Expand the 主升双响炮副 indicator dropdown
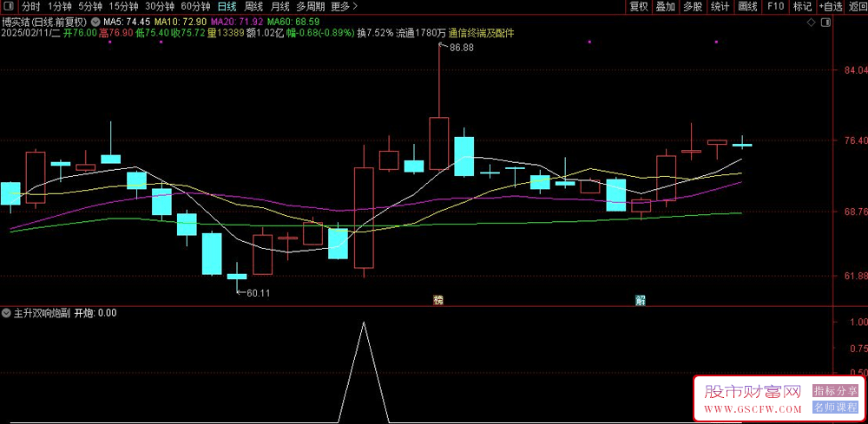Screen dimensions: 868x424 7,313
